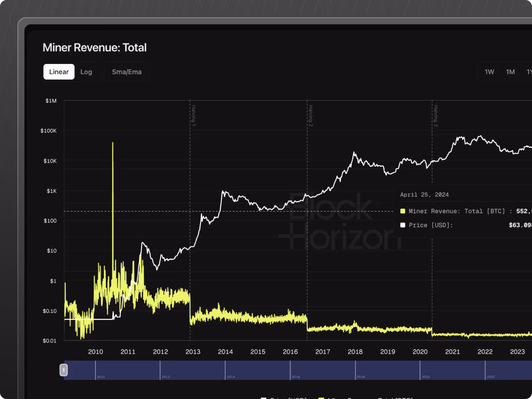Image resolution: width=532 pixels, height=399 pixels.
Task: Select the Linear scale option
Action: (59, 72)
